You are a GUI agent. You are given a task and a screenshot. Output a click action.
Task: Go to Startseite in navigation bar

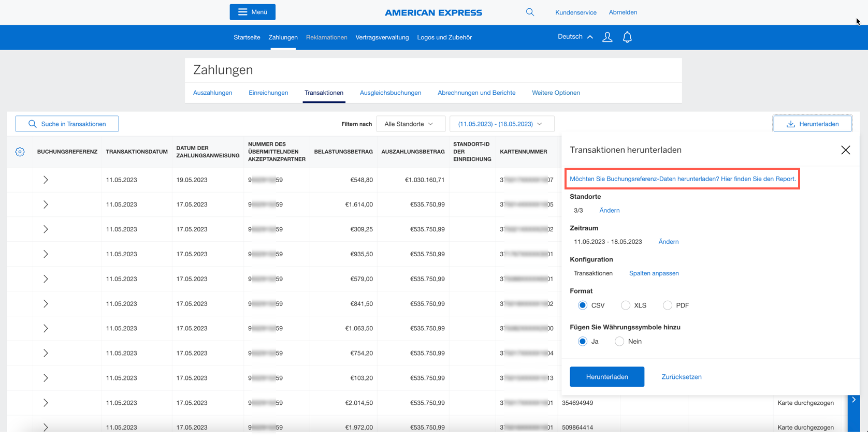[x=247, y=37]
